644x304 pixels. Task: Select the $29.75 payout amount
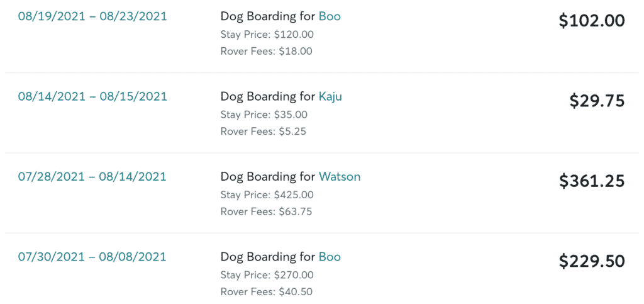click(597, 101)
